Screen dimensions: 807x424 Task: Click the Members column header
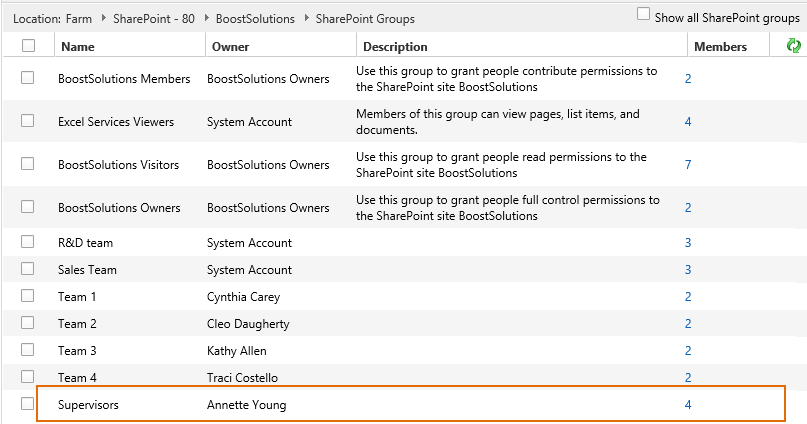pyautogui.click(x=720, y=47)
